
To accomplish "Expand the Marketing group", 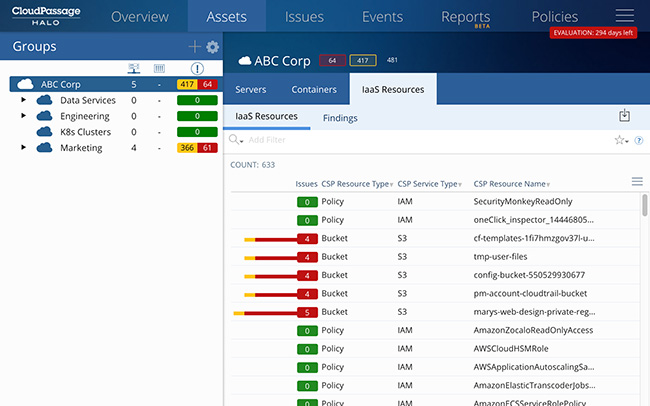I will point(24,147).
